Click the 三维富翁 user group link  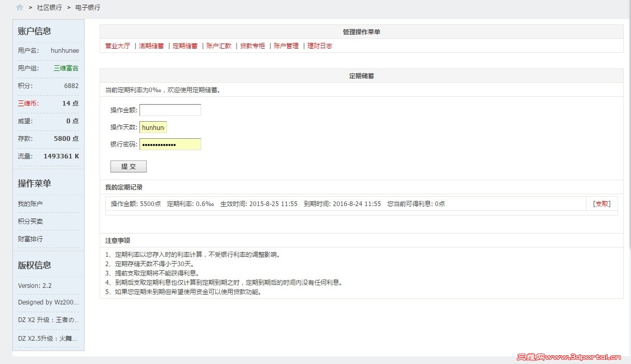tap(66, 68)
